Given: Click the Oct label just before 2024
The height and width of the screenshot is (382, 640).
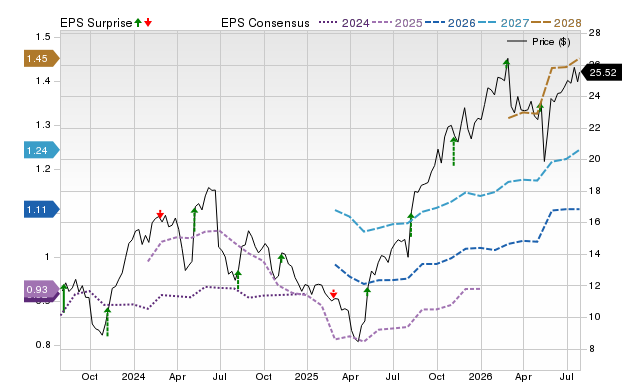Looking at the screenshot, I should [90, 376].
